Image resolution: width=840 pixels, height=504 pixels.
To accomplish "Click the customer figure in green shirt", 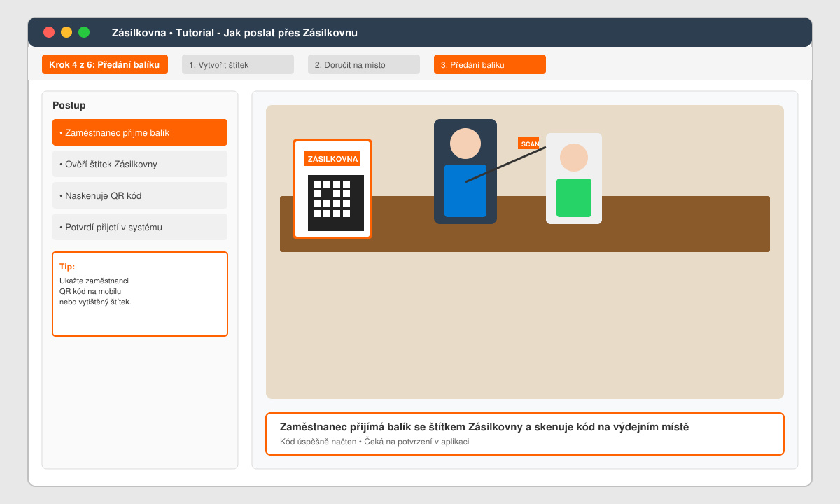I will (574, 178).
